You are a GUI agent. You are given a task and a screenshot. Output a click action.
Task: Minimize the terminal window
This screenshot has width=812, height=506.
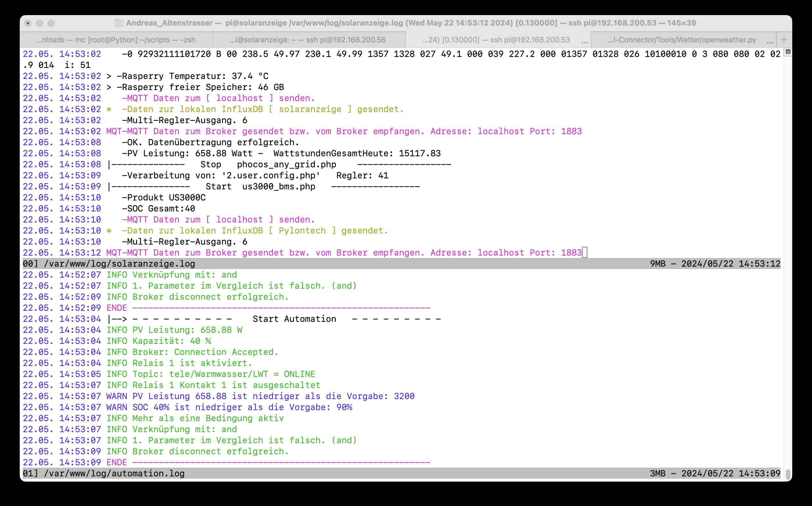click(x=39, y=23)
